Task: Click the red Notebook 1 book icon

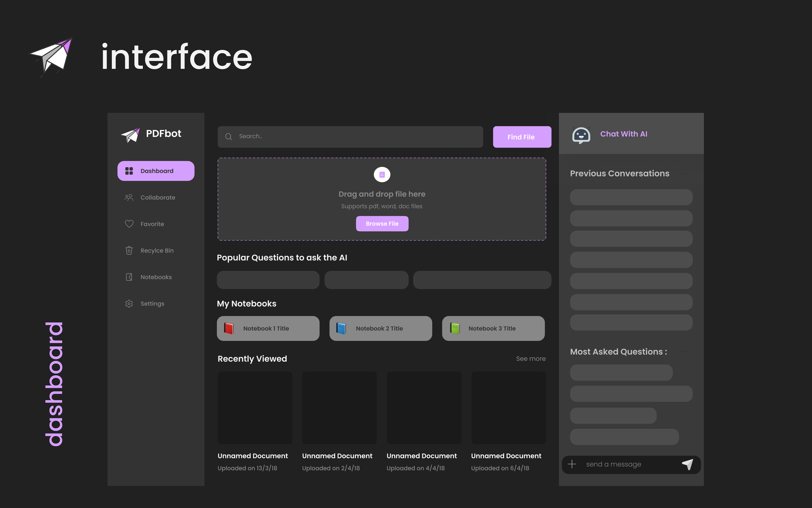Action: 229,328
